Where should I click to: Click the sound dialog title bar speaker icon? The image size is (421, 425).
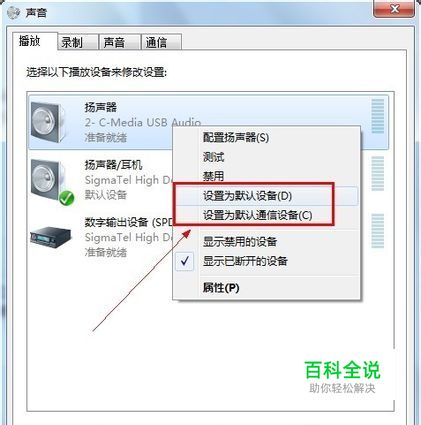click(x=13, y=13)
